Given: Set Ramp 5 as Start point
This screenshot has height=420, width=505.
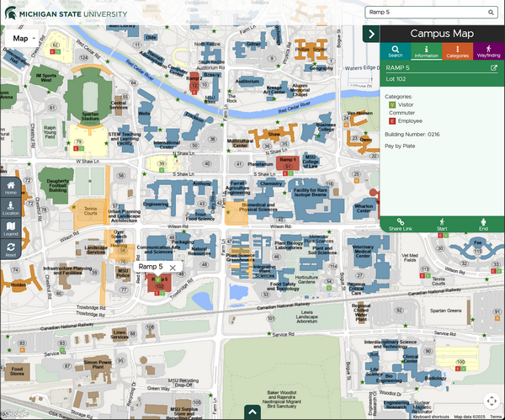Looking at the screenshot, I should pyautogui.click(x=442, y=225).
